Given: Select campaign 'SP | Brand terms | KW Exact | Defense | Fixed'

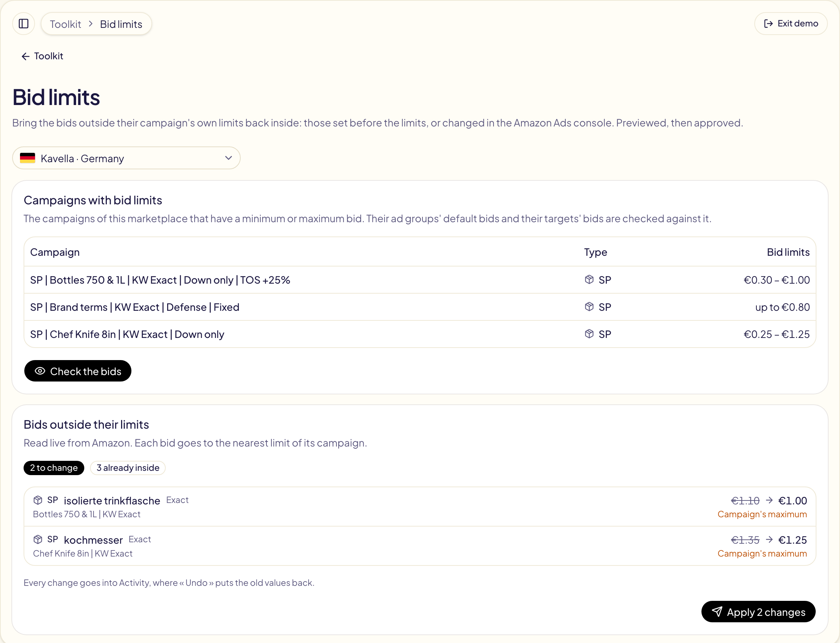Looking at the screenshot, I should 135,307.
